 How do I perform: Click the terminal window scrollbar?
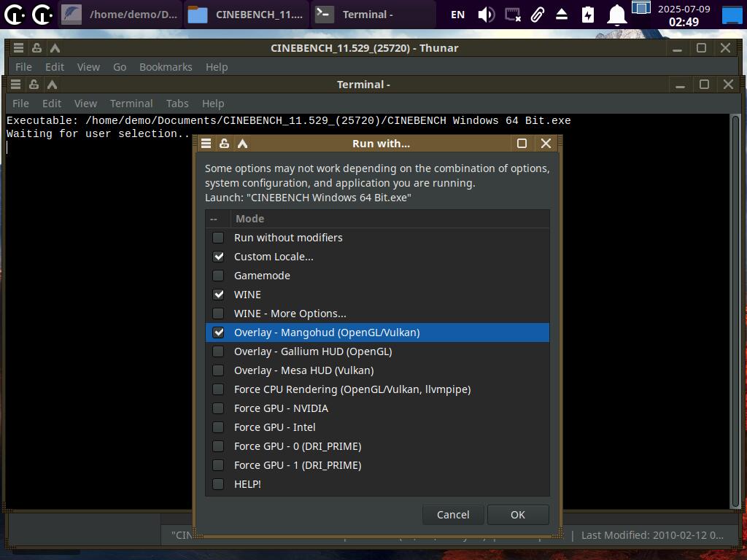[x=735, y=311]
